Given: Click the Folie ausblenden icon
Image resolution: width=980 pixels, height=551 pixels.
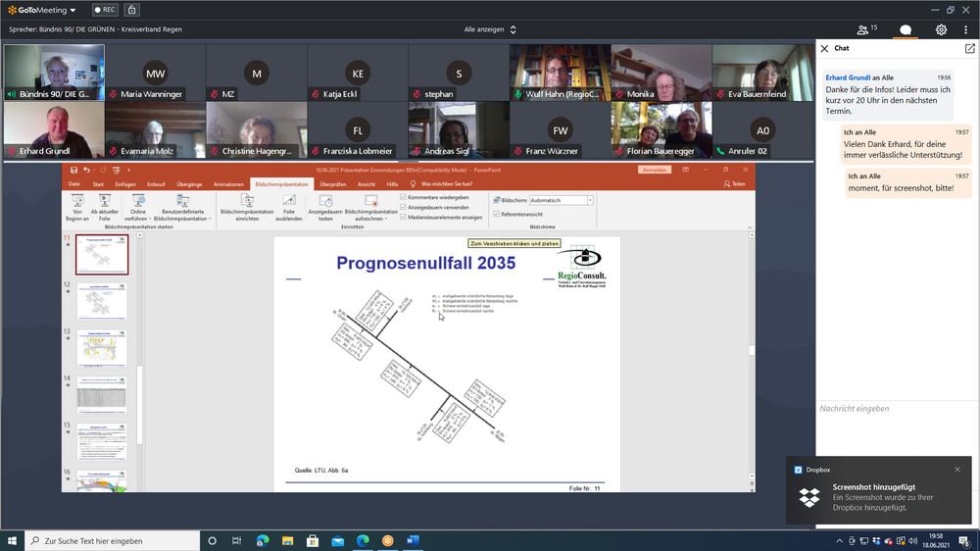Looking at the screenshot, I should point(288,201).
